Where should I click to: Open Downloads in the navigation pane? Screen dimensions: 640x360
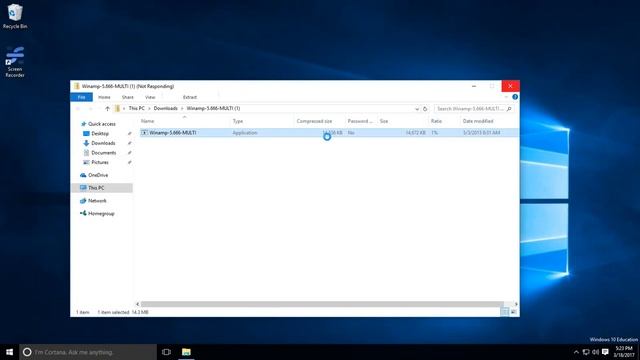click(x=103, y=143)
